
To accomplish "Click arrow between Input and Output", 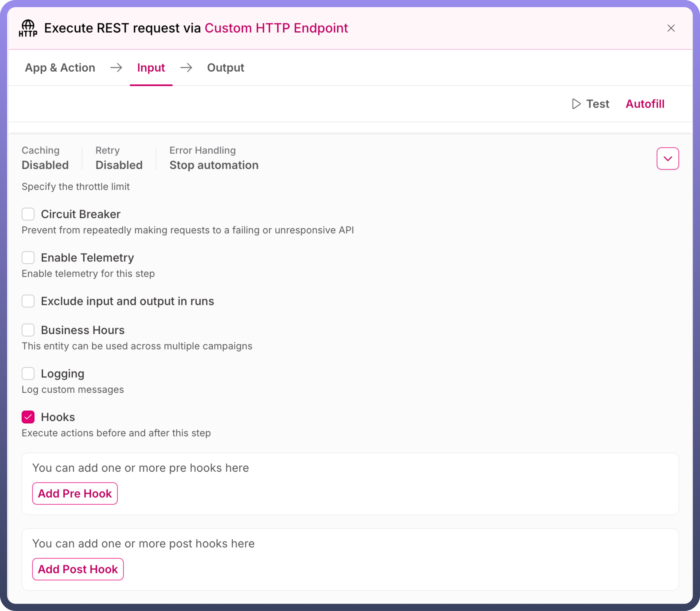I will [186, 68].
